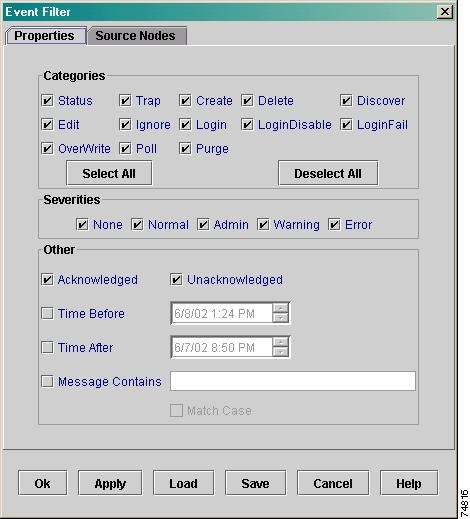
Task: Open Help for the Event Filter
Action: coord(409,483)
